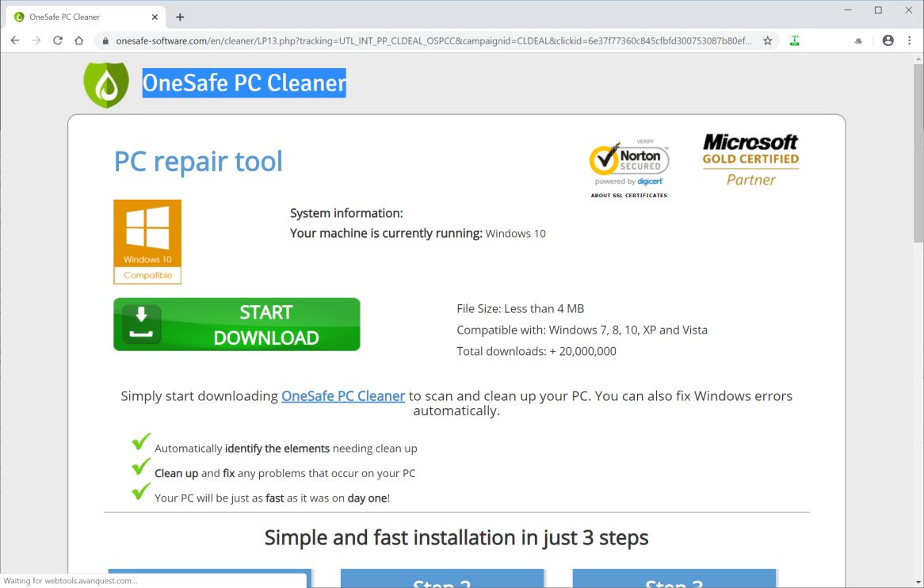This screenshot has height=588, width=924.
Task: Click 'Simple and fast installation in just 3 steps' heading
Action: tap(456, 538)
